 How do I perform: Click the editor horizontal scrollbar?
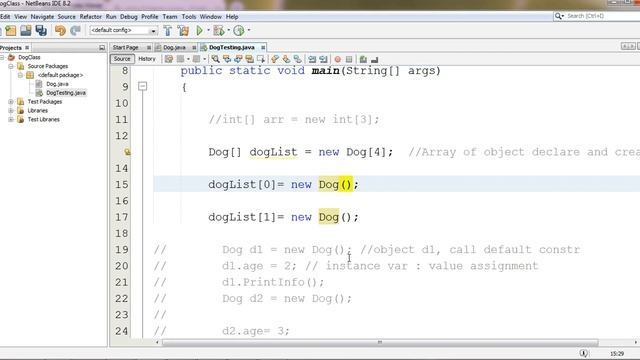pyautogui.click(x=380, y=342)
